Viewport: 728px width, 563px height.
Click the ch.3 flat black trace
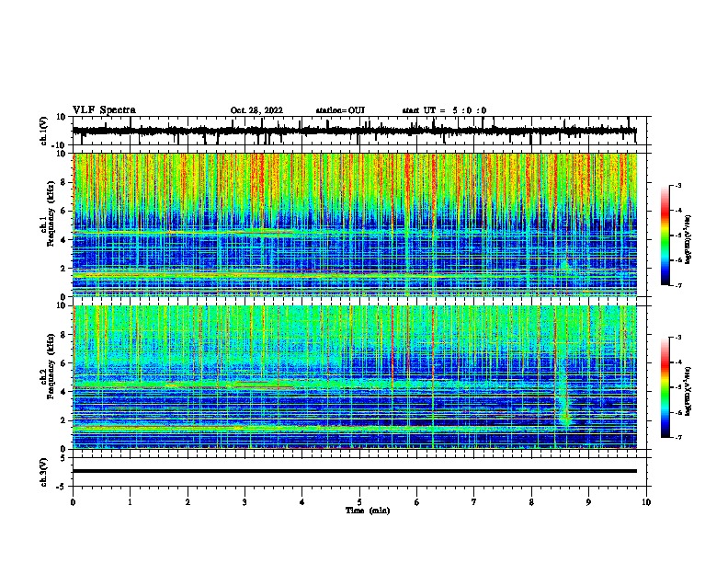tap(354, 471)
